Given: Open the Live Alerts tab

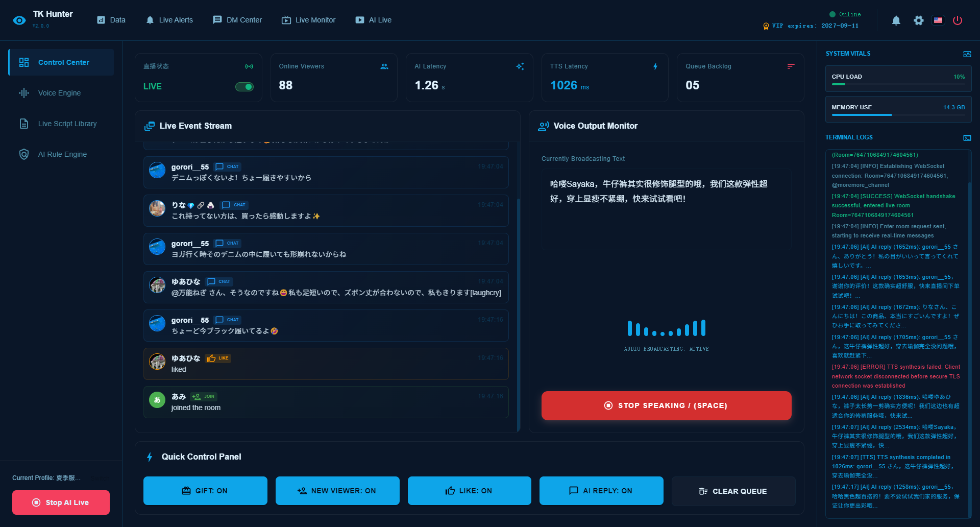Looking at the screenshot, I should [x=169, y=20].
